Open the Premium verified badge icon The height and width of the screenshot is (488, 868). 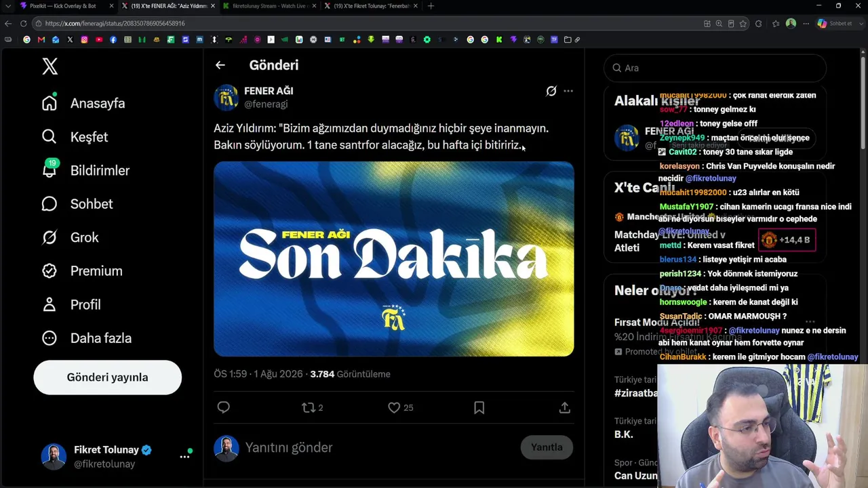pos(50,271)
